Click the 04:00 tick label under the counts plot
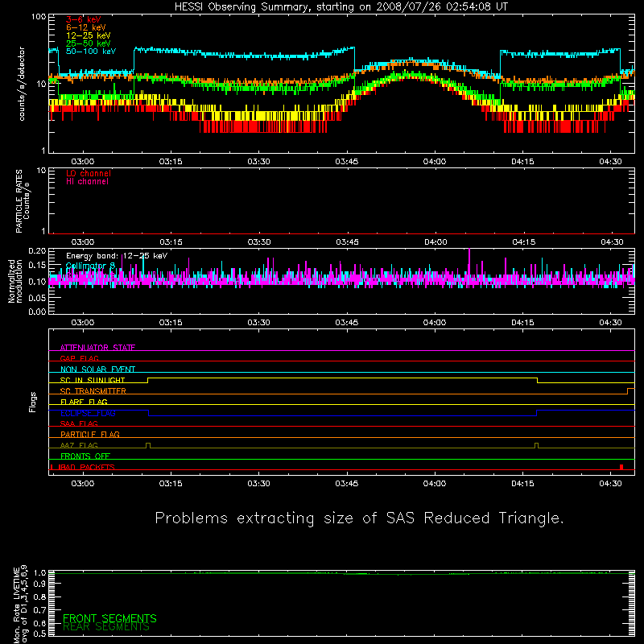 click(x=435, y=162)
